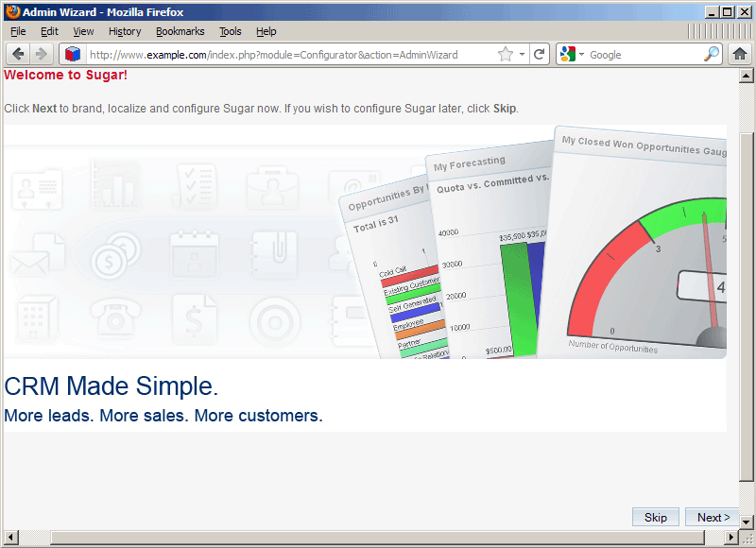Image resolution: width=756 pixels, height=548 pixels.
Task: Open the search engine selection dropdown
Action: tap(583, 54)
